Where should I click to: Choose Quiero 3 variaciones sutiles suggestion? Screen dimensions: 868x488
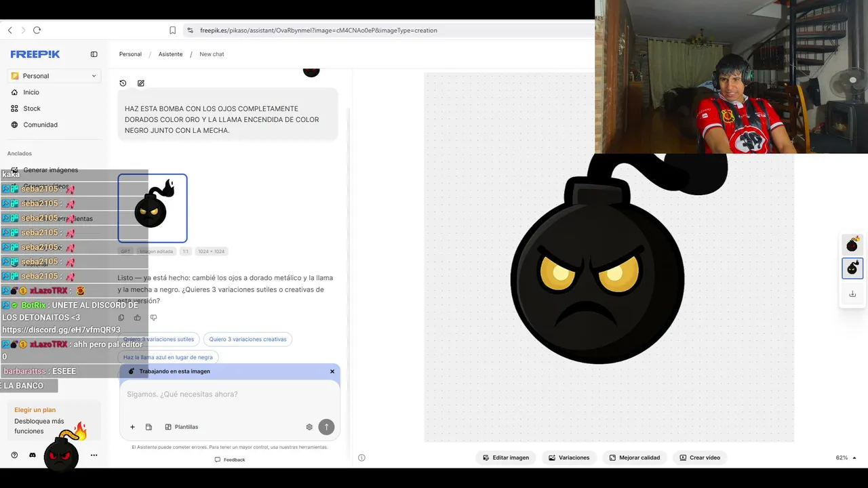pos(159,339)
